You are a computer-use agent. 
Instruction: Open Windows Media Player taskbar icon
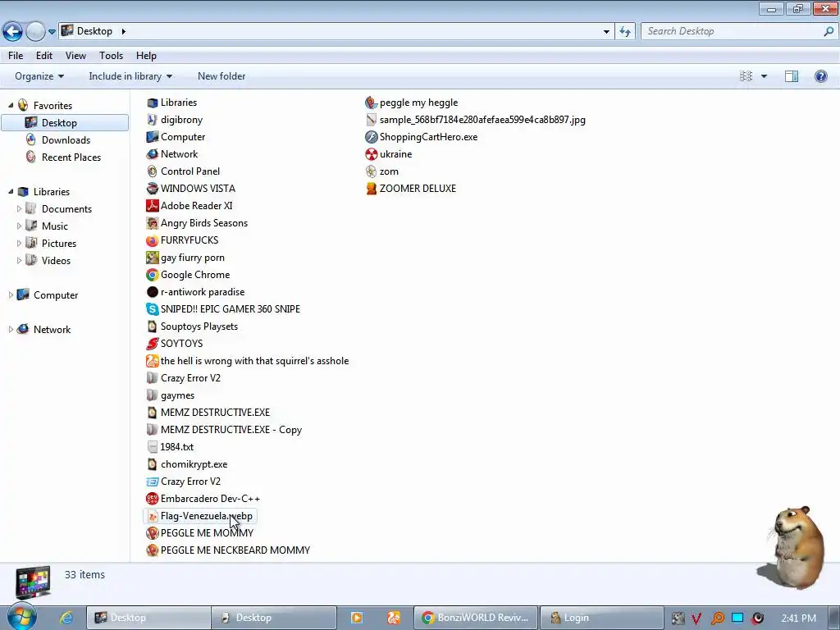(357, 618)
